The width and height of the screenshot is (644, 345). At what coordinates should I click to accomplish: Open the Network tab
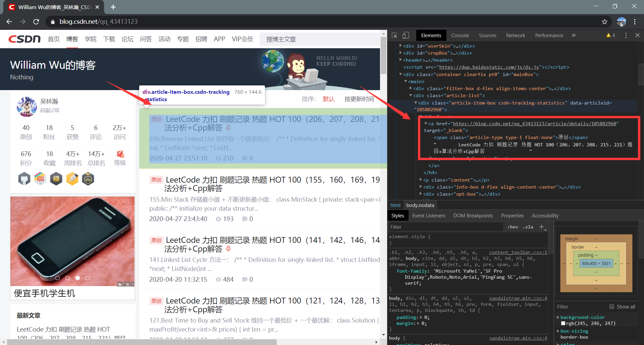(516, 35)
